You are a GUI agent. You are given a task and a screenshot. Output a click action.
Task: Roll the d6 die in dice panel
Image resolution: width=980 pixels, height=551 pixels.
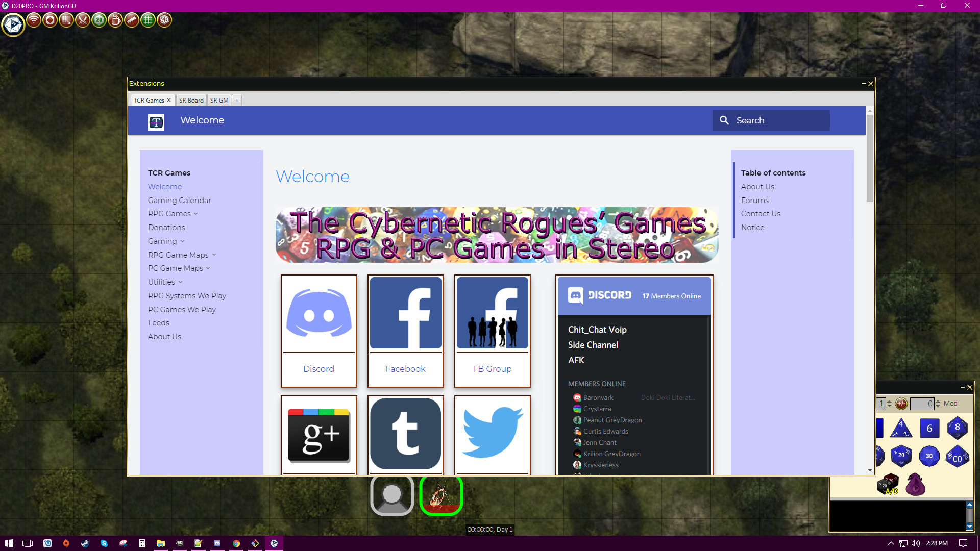929,429
